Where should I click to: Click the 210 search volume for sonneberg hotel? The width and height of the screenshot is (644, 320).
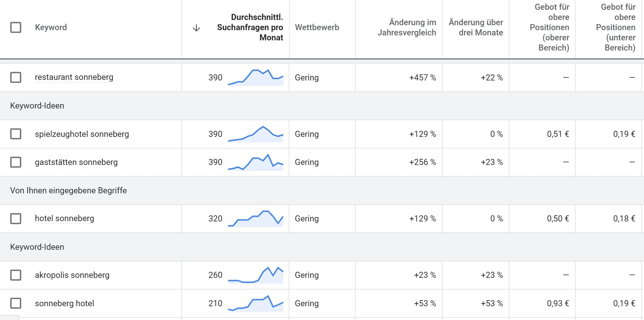[215, 303]
